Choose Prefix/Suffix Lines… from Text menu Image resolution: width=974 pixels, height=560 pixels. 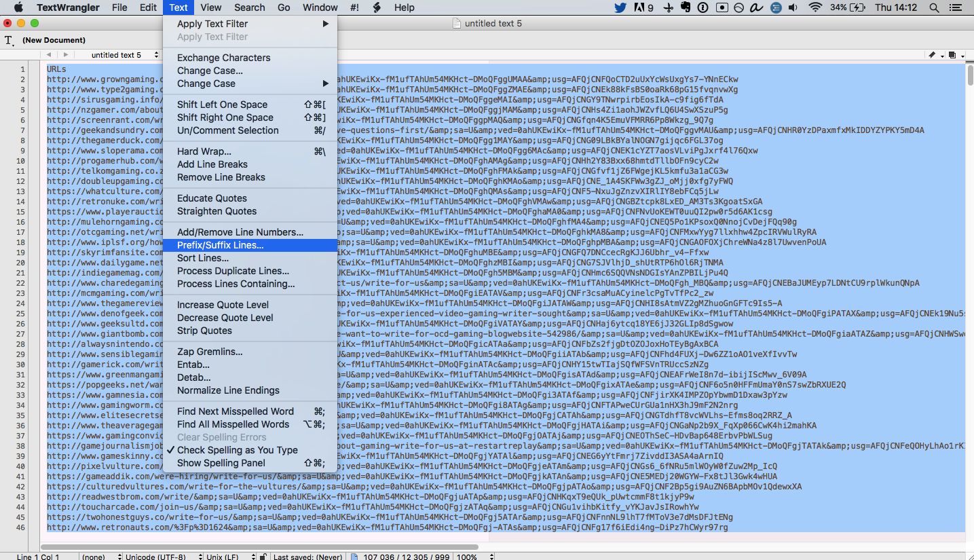point(250,245)
